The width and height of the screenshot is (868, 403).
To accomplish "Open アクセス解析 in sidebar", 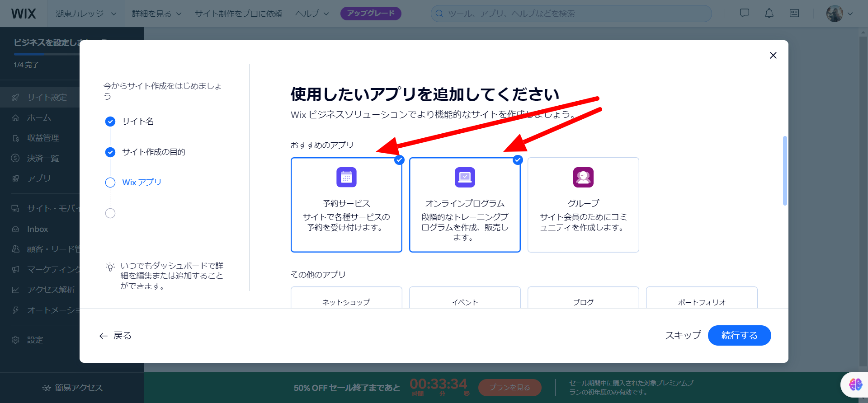I will pos(51,290).
